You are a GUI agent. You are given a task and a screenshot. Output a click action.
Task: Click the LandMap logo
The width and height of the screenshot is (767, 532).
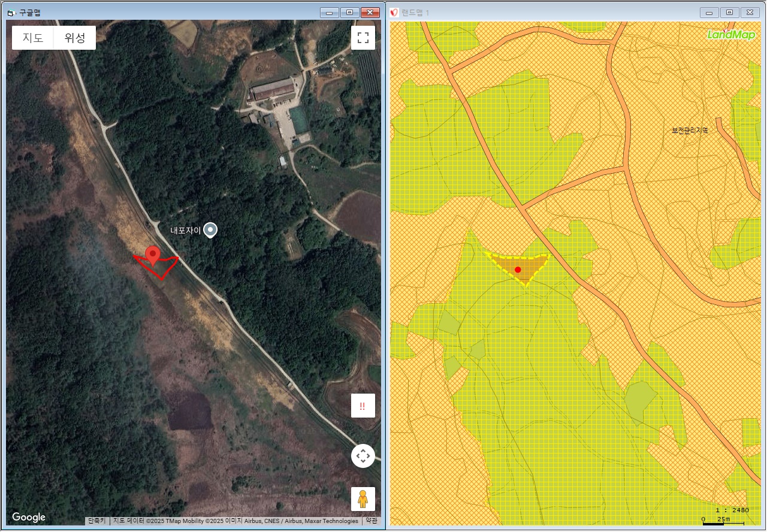click(730, 35)
